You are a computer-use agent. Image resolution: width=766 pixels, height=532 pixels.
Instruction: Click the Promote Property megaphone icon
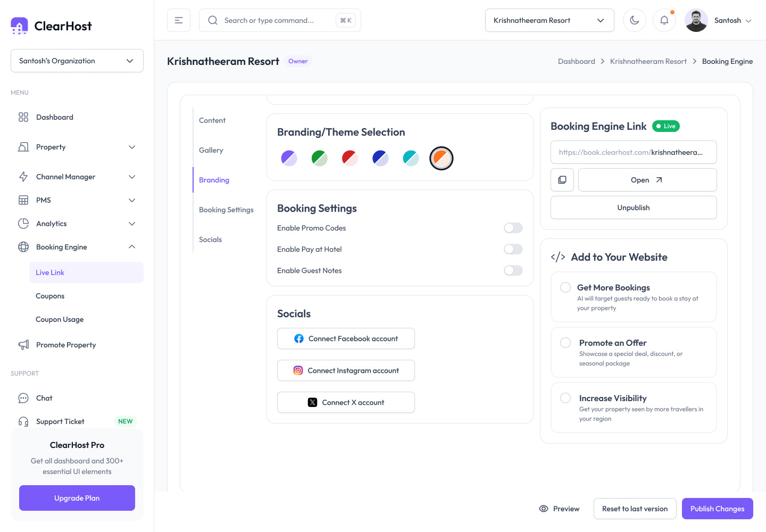pyautogui.click(x=23, y=345)
